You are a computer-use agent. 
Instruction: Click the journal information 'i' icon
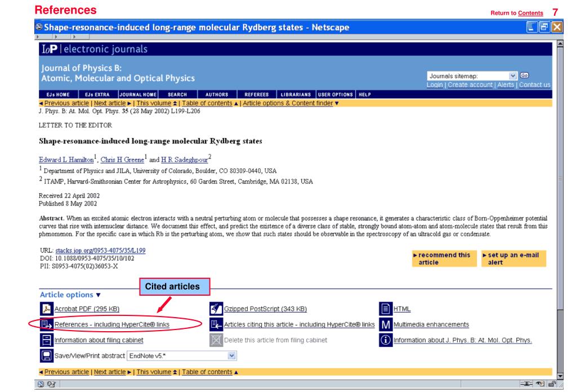tap(387, 340)
